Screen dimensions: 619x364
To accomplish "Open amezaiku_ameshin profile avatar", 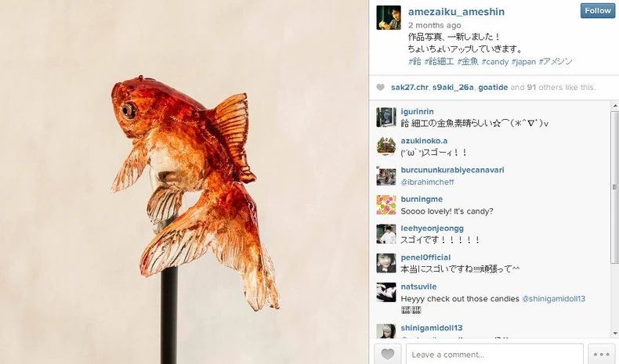I will coord(389,17).
